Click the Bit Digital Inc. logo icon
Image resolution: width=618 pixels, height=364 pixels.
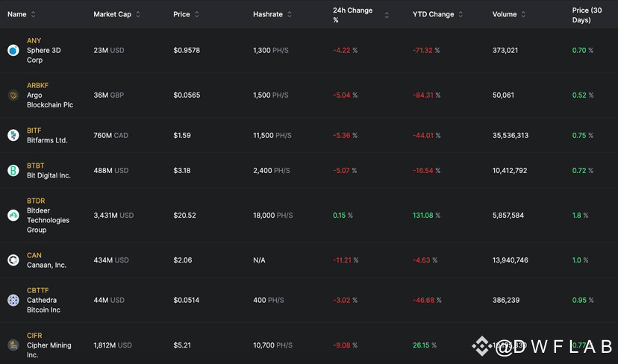(x=13, y=171)
